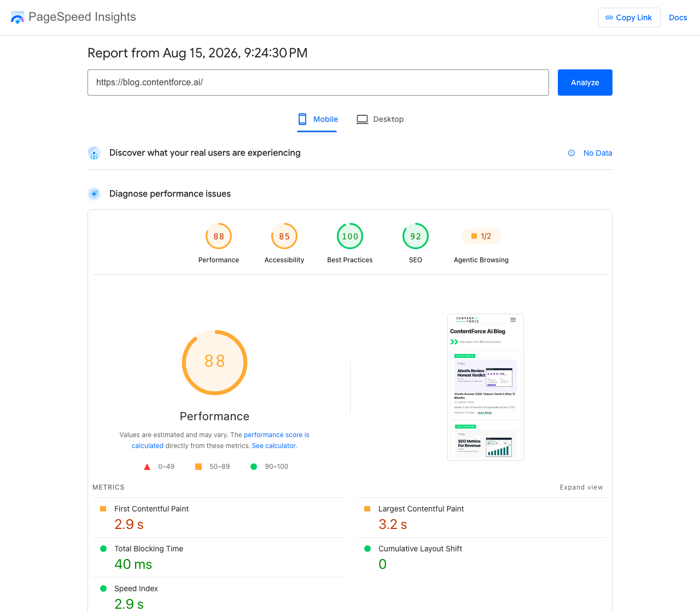This screenshot has height=612, width=700.
Task: Click the First Contentful Paint metric label
Action: pyautogui.click(x=151, y=509)
